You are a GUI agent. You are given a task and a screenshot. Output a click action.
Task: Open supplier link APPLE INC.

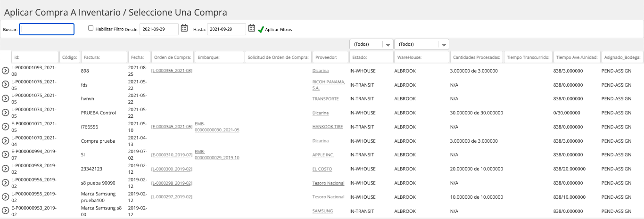pyautogui.click(x=323, y=155)
